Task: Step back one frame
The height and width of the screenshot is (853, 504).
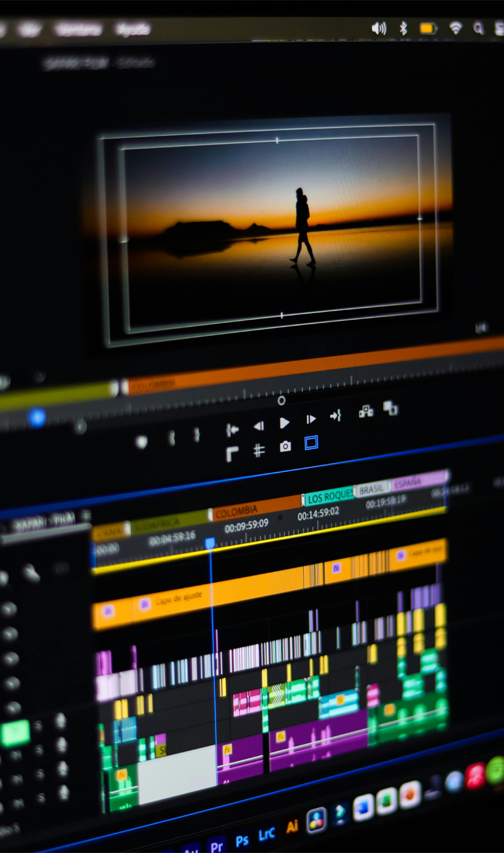Action: tap(258, 426)
